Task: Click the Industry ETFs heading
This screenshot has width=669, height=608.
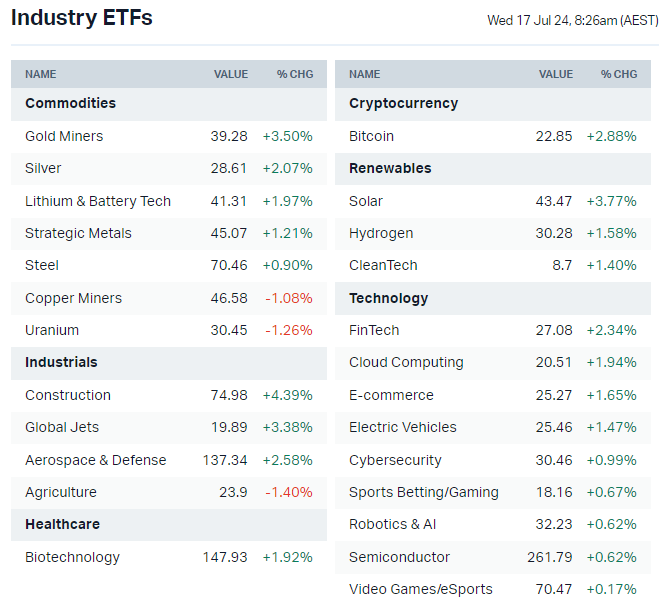Action: click(82, 18)
